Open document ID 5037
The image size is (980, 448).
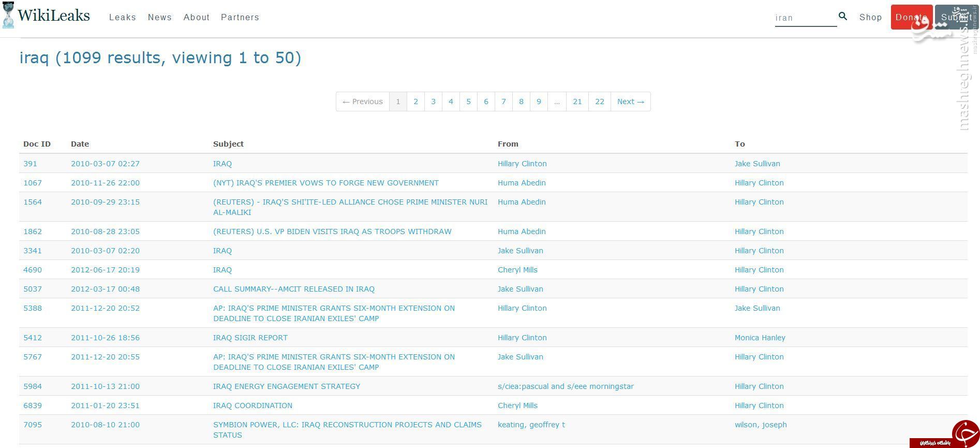pos(33,289)
